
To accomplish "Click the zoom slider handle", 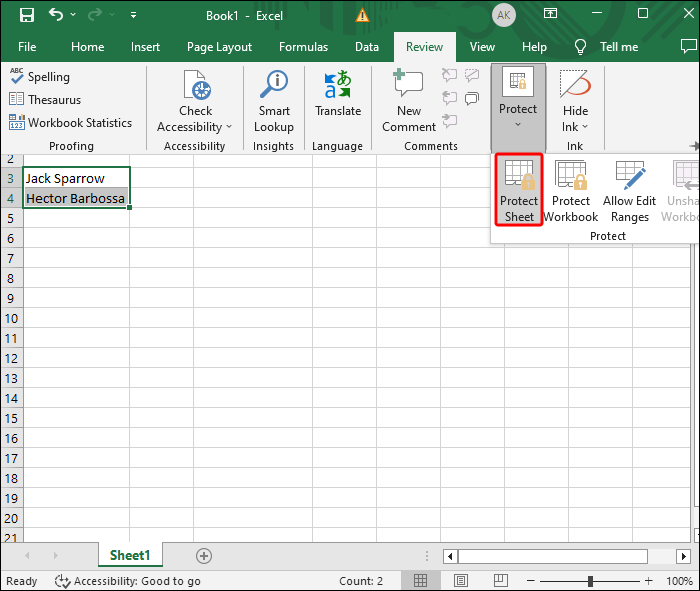I will click(591, 581).
